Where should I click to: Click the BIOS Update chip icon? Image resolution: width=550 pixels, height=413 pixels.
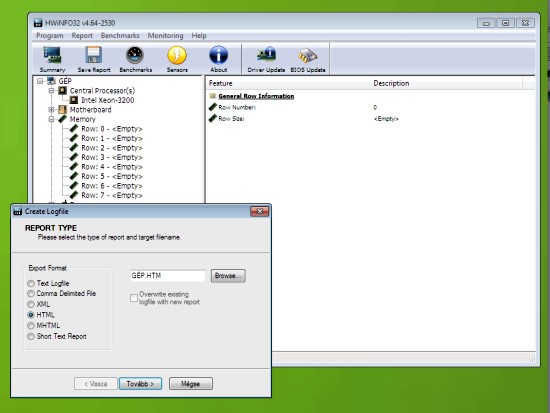308,55
